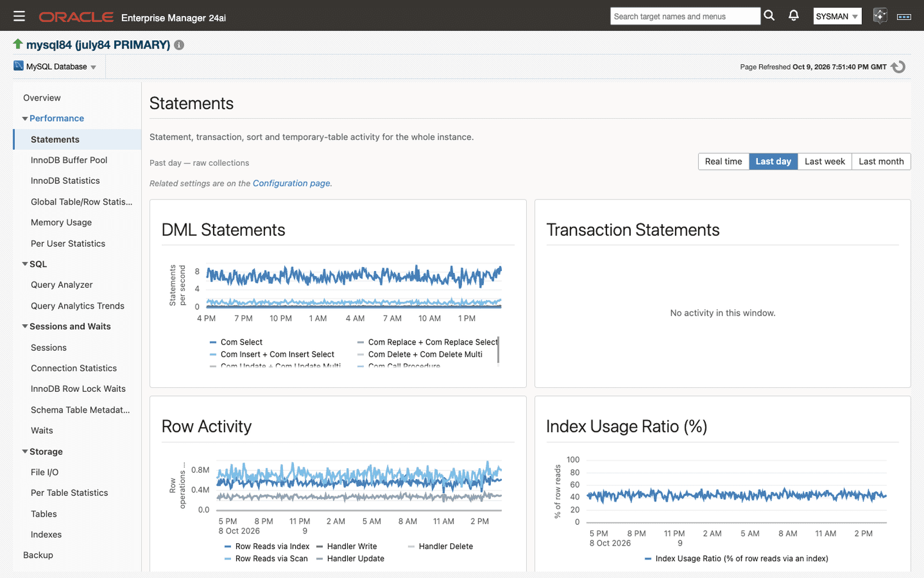
Task: Open the Configuration page link
Action: [x=292, y=183]
